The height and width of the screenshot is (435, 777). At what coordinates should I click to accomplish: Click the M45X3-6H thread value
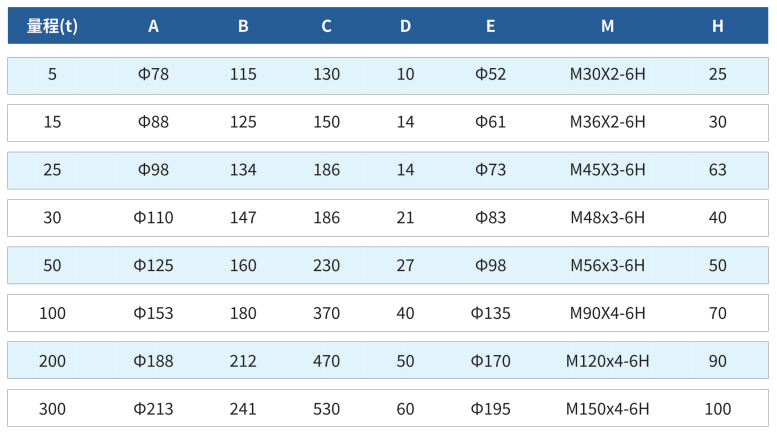(608, 170)
